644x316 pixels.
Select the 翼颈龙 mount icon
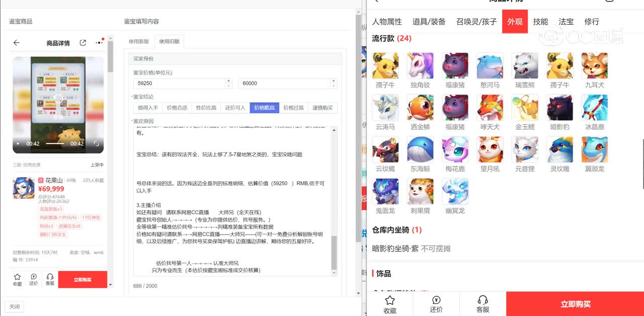(595, 149)
